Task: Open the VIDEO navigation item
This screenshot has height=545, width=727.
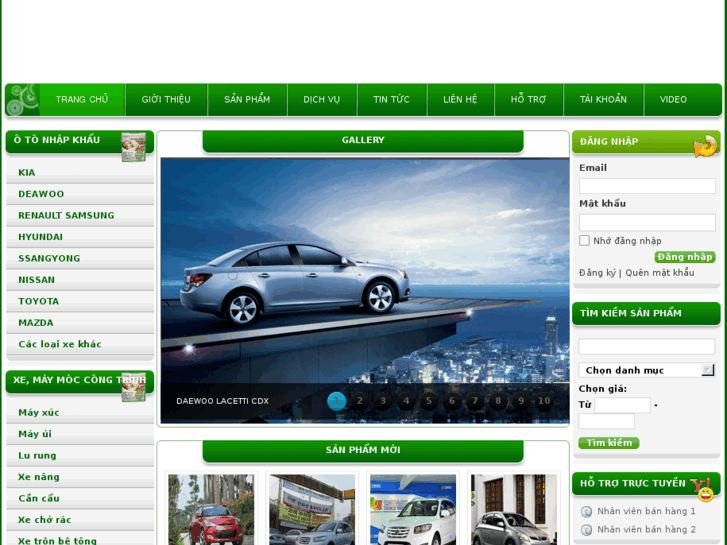Action: [673, 99]
